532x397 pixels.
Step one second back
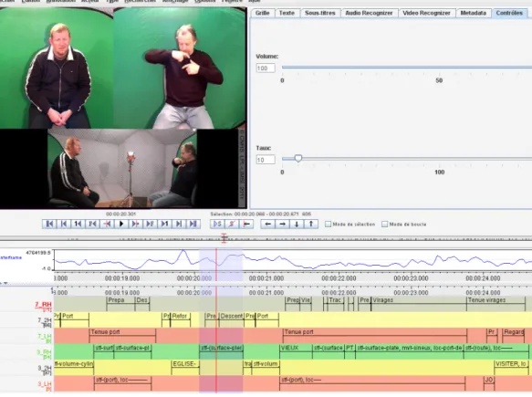(x=78, y=224)
